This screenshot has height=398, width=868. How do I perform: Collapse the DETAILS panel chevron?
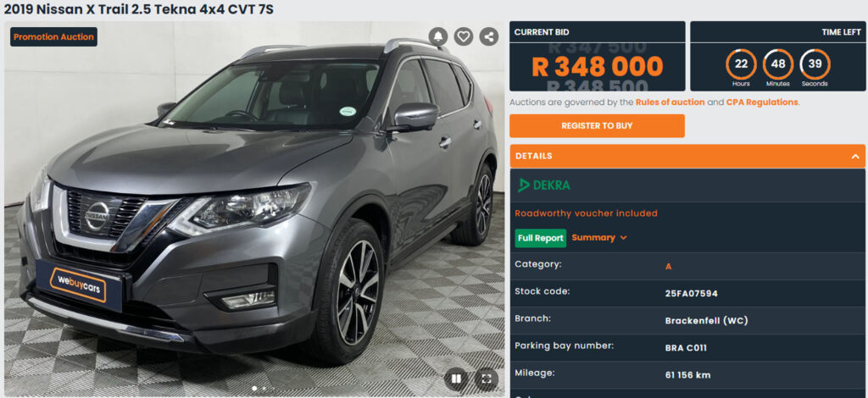click(854, 157)
